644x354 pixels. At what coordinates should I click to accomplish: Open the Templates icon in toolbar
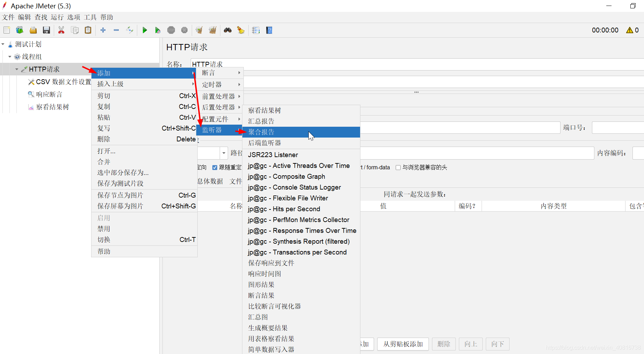click(x=20, y=30)
